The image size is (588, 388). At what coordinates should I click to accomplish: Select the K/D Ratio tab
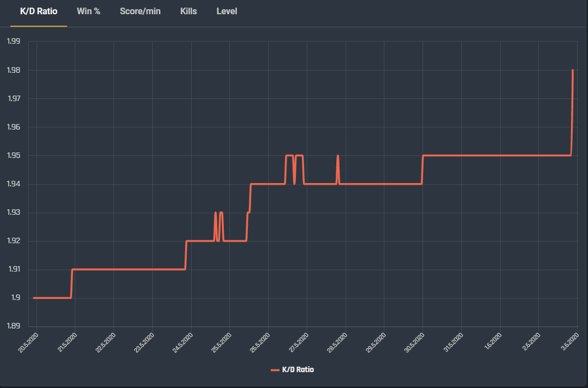point(39,11)
